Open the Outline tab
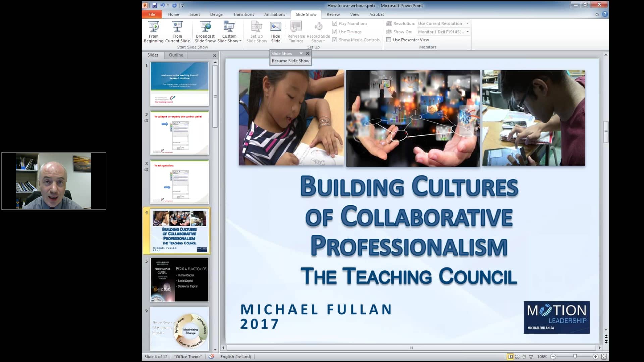The image size is (644, 362). (x=176, y=55)
